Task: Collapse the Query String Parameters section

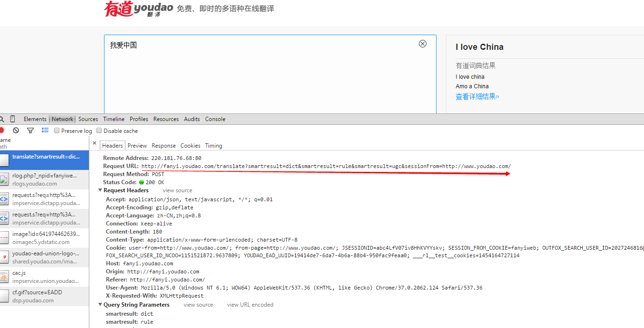Action: [100, 305]
